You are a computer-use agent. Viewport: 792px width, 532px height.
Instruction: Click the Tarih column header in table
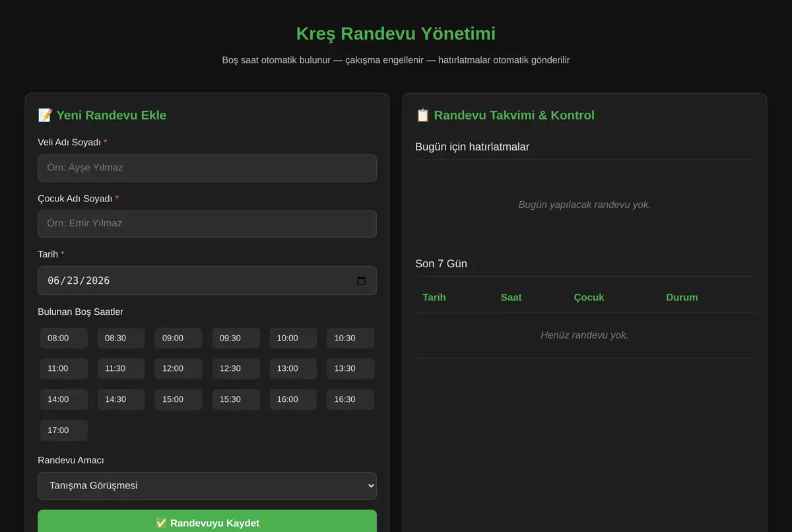[x=434, y=298]
